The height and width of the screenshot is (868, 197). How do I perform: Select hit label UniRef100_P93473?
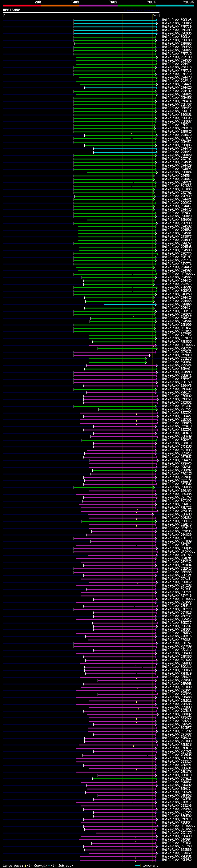[x=176, y=718]
